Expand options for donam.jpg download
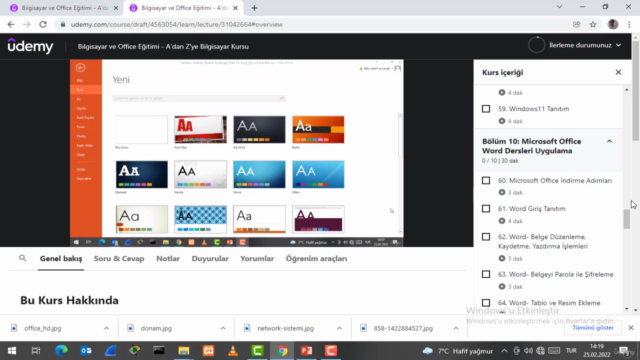640x360 pixels. point(223,328)
